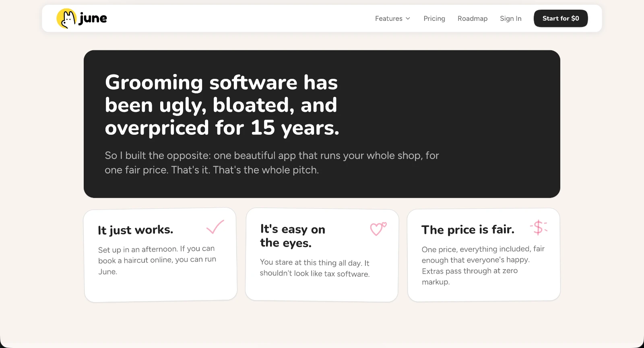Click the pink checkmark icon

215,227
